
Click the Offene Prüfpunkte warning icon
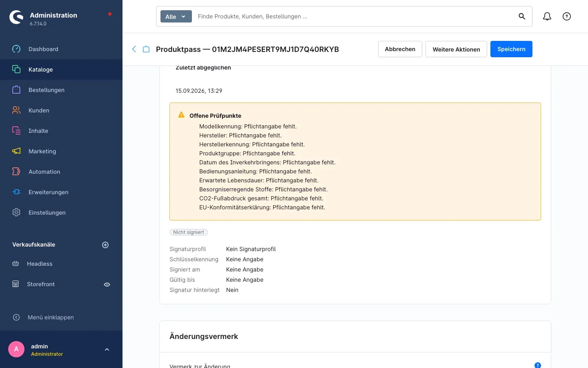point(181,115)
